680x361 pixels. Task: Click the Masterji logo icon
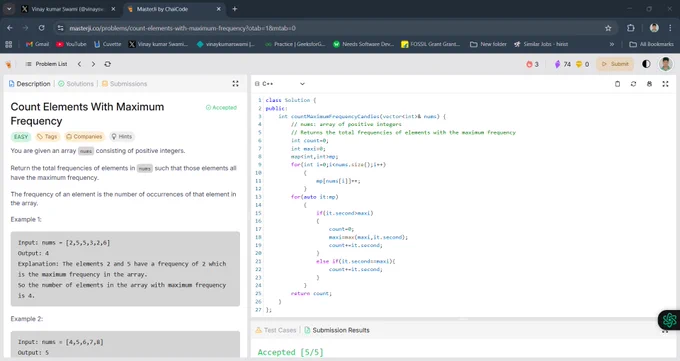coord(8,64)
